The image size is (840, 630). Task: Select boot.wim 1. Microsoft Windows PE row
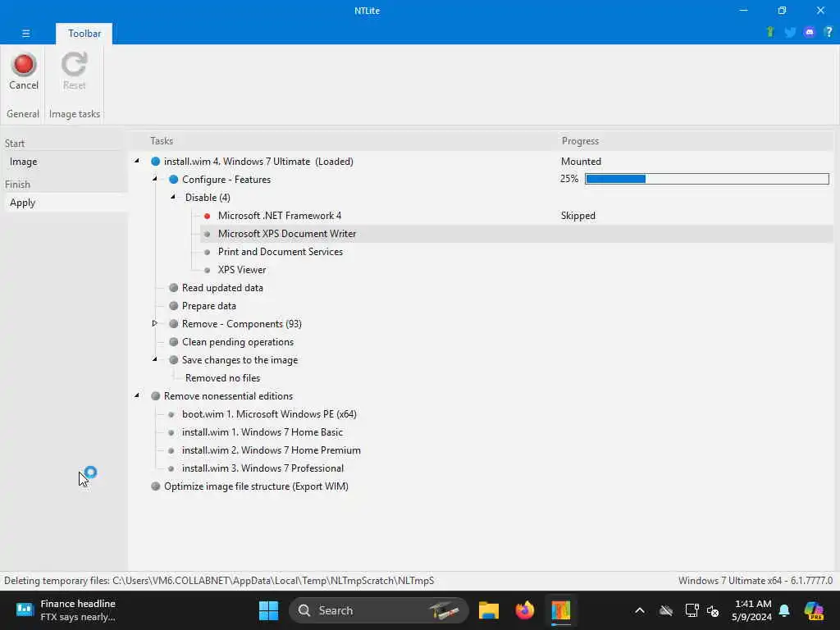[x=269, y=414]
